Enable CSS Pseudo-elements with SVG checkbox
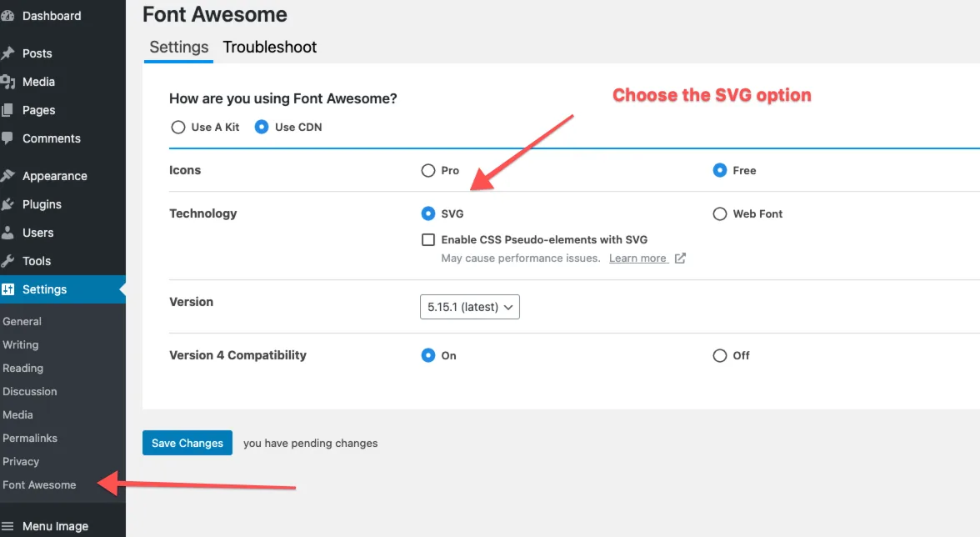Viewport: 980px width, 537px height. pyautogui.click(x=428, y=240)
